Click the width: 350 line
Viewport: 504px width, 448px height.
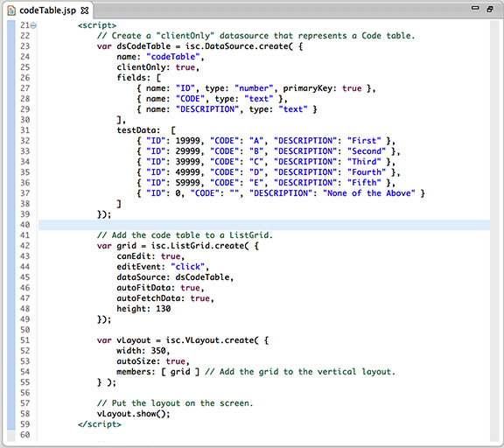[x=143, y=351]
